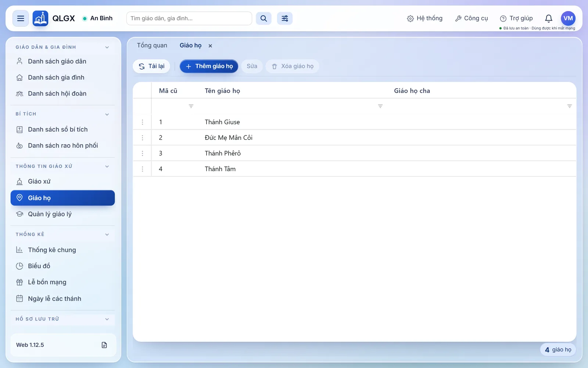Open Danh sách giáo dân in sidebar
The image size is (588, 368).
(x=63, y=61)
